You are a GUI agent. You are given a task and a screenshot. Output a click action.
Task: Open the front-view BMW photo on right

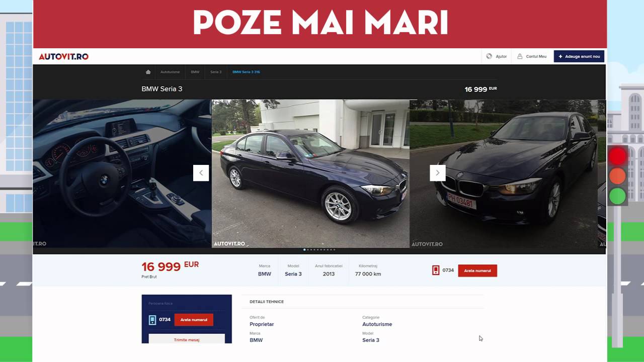tap(503, 173)
